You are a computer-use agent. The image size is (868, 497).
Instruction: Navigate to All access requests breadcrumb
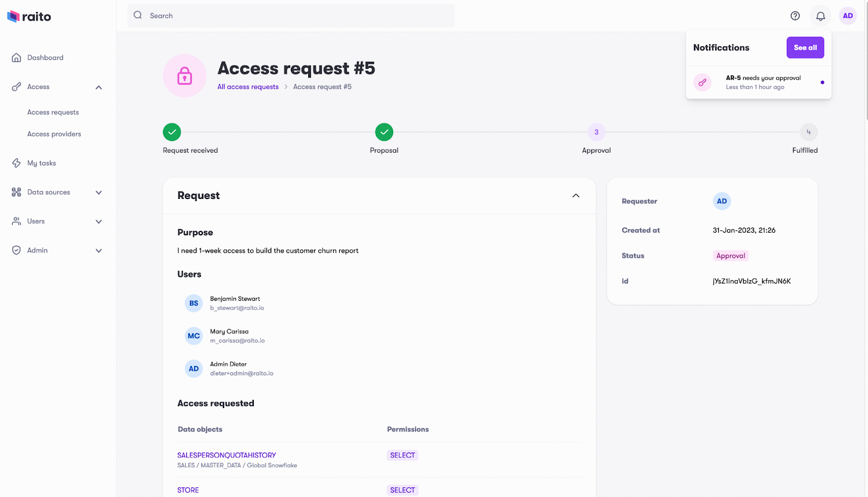click(247, 86)
